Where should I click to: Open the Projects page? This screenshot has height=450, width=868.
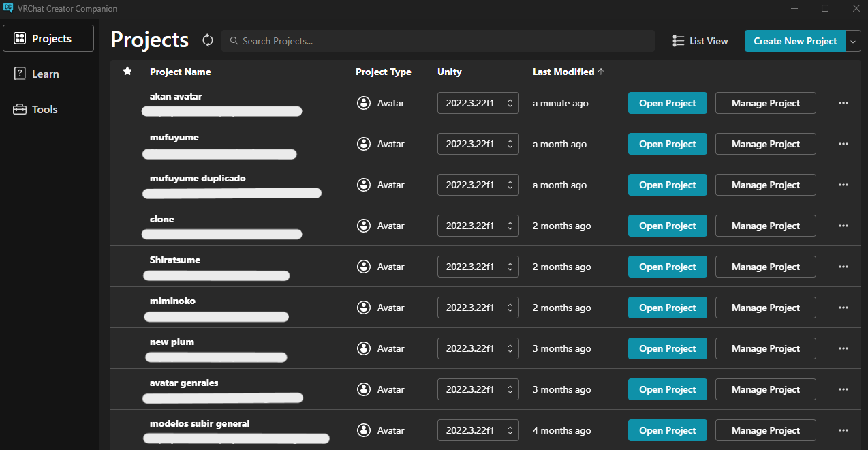pyautogui.click(x=48, y=38)
